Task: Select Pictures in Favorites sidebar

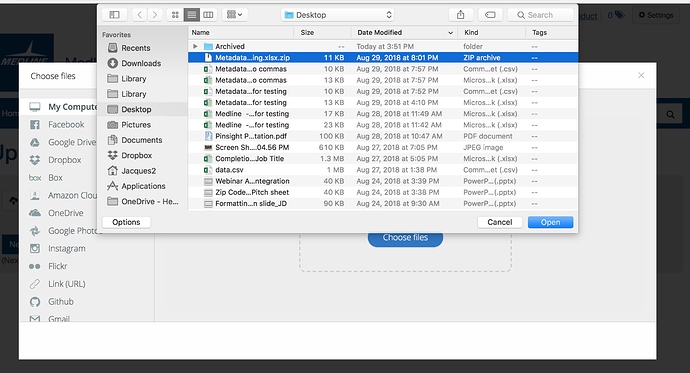Action: (x=143, y=125)
